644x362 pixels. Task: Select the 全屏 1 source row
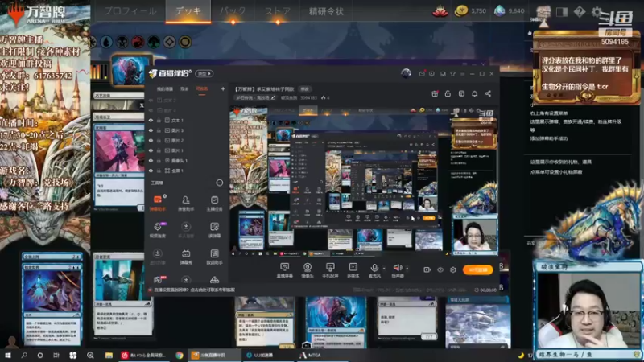coord(187,171)
